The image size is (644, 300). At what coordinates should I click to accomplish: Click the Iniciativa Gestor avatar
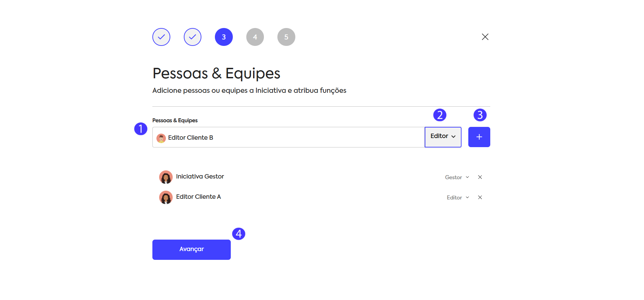point(166,177)
